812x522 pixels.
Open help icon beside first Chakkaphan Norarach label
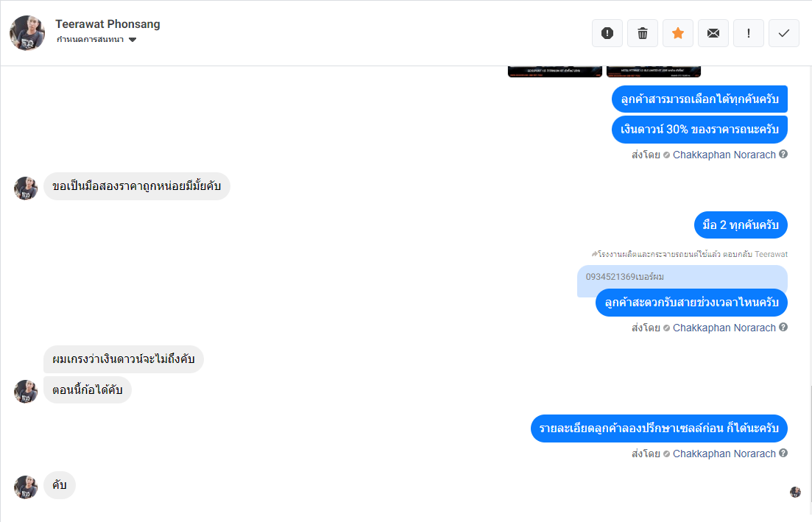[783, 155]
